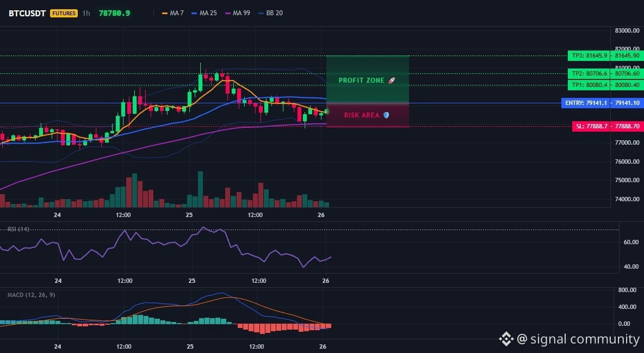Viewport: 644px width, 353px height.
Task: Toggle the MA 99 legend entry
Action: pos(237,13)
